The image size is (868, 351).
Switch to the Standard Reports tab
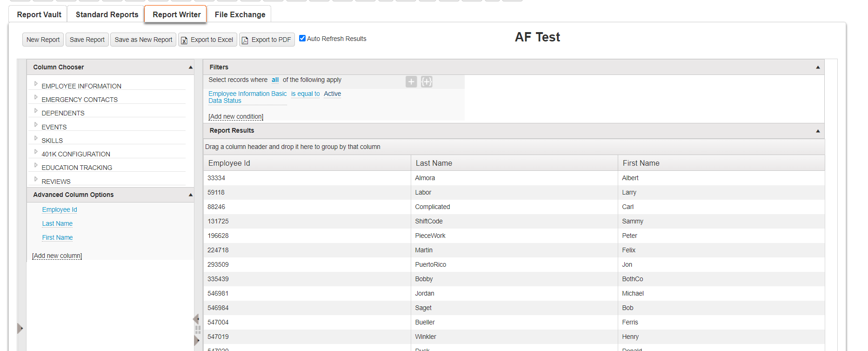coord(107,14)
